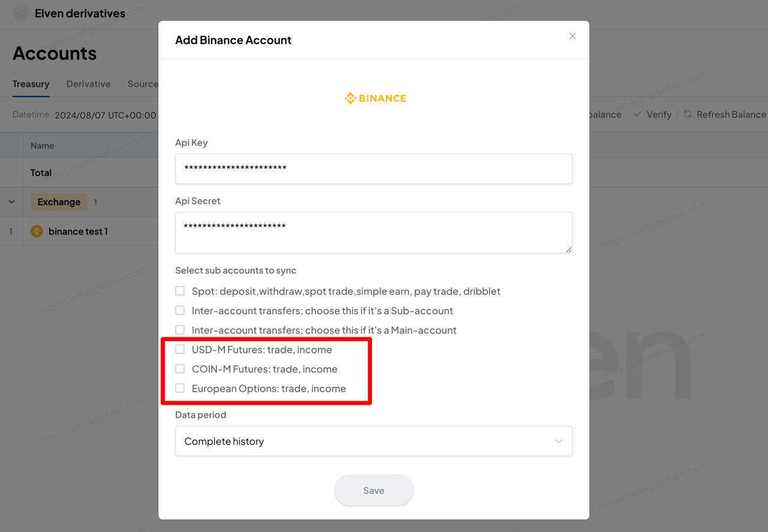Collapse the Exchange group row chevron

pos(11,202)
